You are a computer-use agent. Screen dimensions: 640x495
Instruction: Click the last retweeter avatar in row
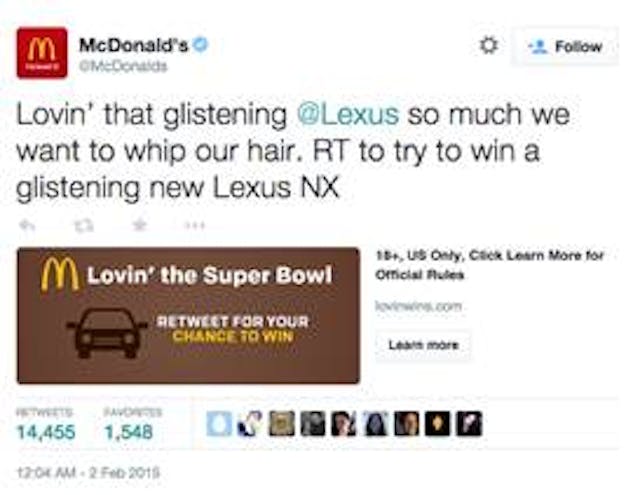469,424
